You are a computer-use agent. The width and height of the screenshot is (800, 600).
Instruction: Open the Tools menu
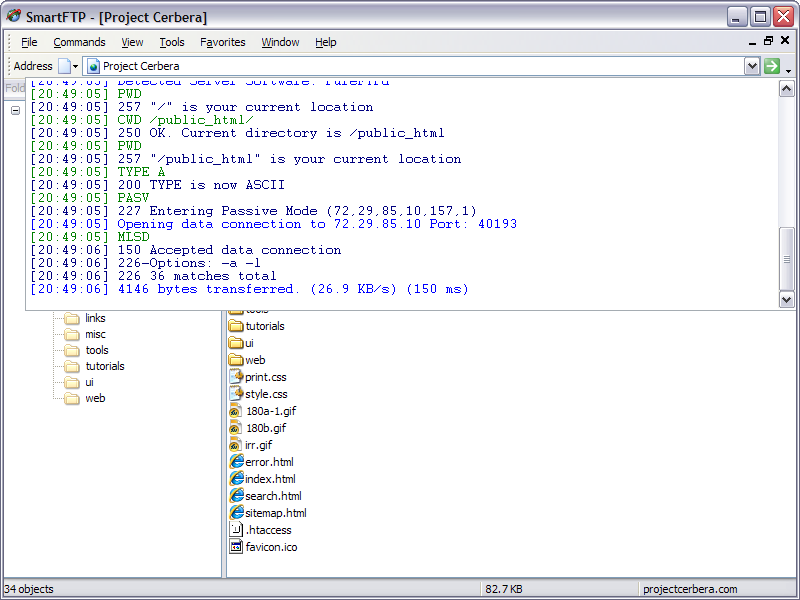(x=171, y=42)
